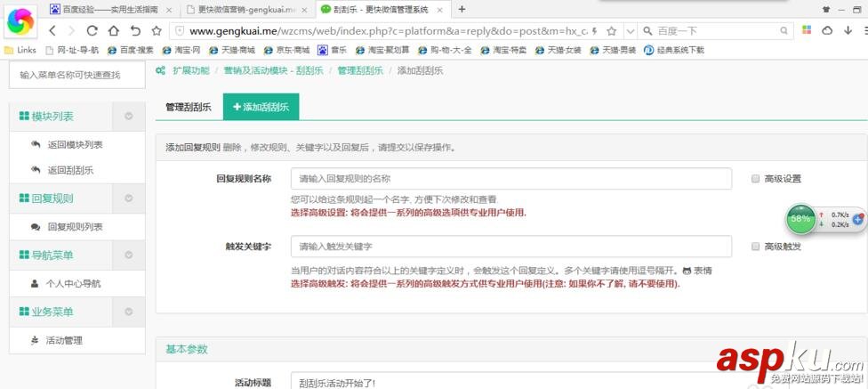Click the colorful apps grid toolbar icon
Image resolution: width=868 pixels, height=389 pixels.
click(807, 30)
